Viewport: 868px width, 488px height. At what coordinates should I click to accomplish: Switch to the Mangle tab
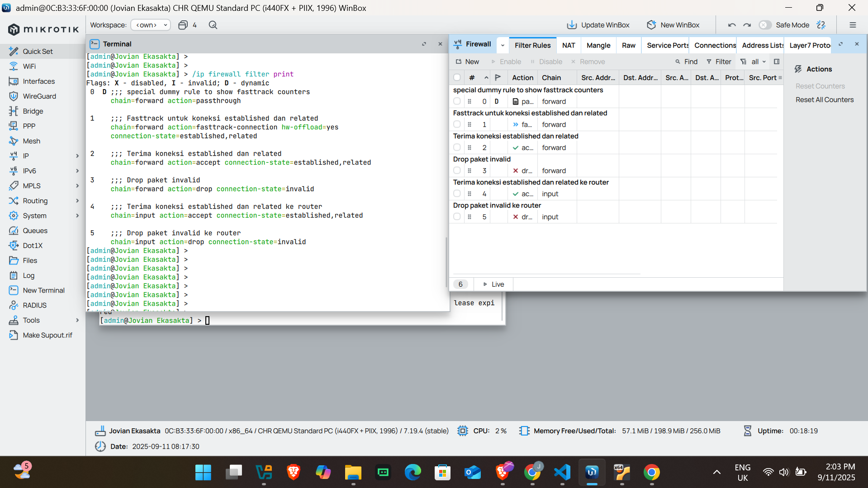[598, 45]
